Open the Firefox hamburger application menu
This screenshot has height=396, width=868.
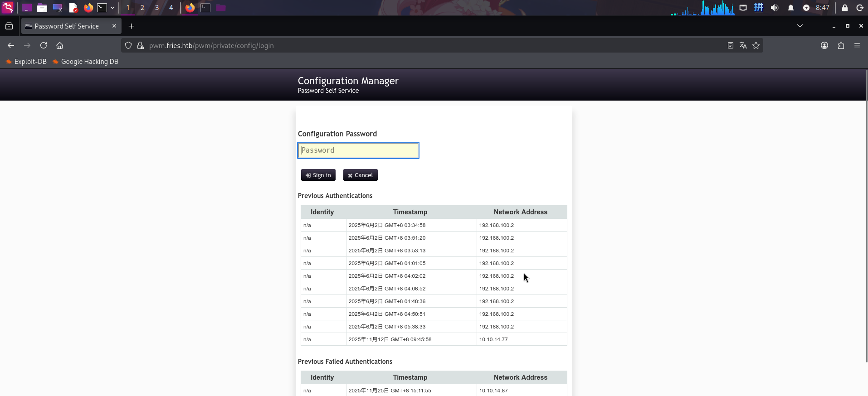pyautogui.click(x=857, y=45)
